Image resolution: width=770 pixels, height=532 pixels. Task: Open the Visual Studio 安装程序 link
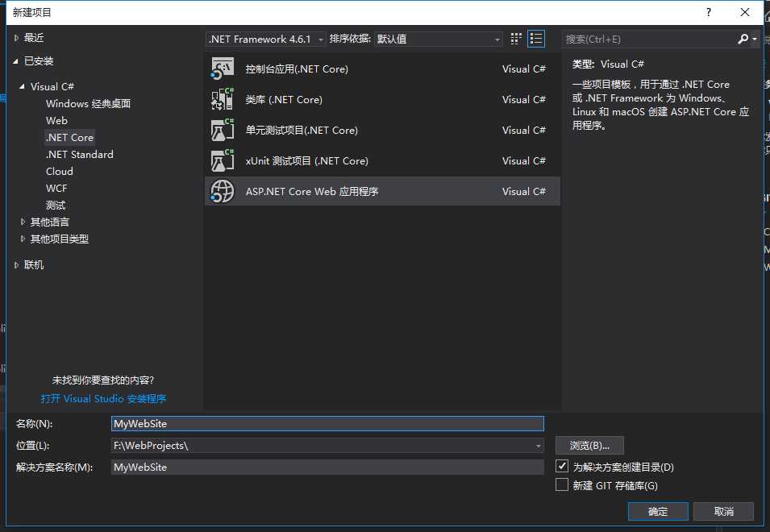pos(104,398)
